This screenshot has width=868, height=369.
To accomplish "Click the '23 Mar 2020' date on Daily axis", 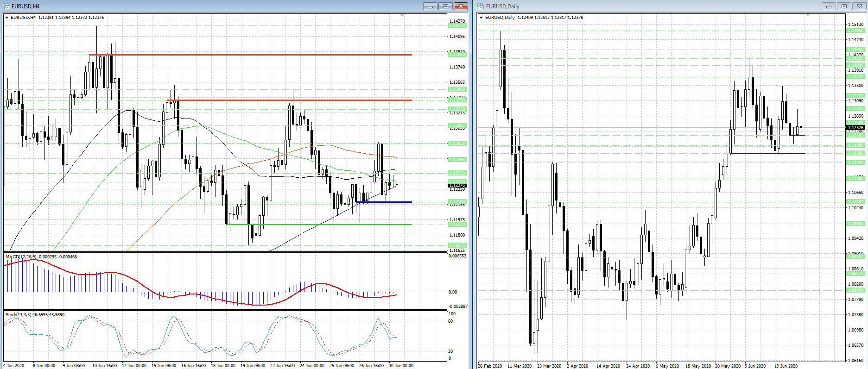I will pos(549,366).
